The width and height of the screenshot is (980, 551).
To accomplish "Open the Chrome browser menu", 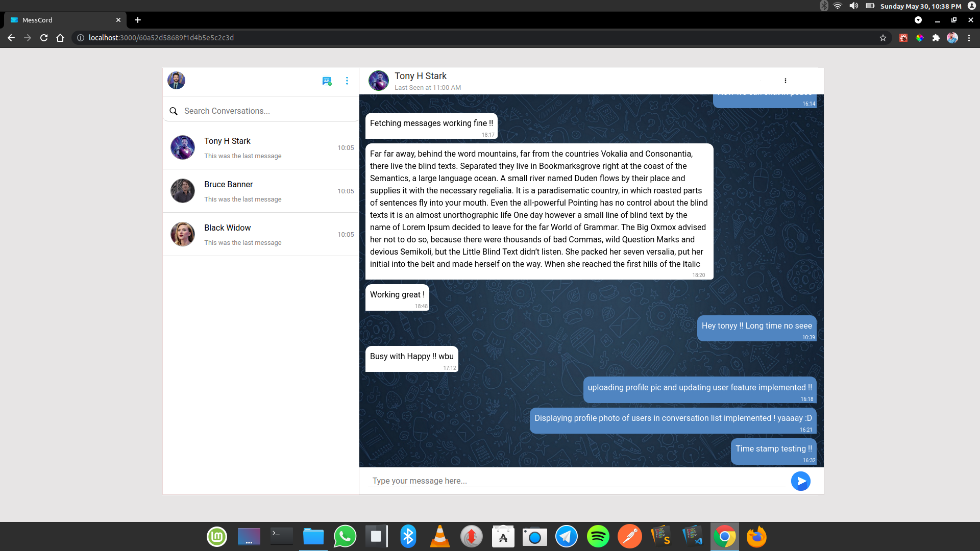I will (x=970, y=37).
